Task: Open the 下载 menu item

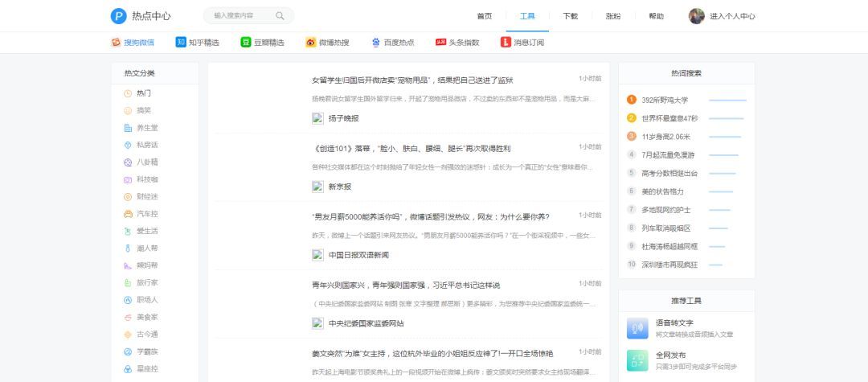Action: [570, 16]
